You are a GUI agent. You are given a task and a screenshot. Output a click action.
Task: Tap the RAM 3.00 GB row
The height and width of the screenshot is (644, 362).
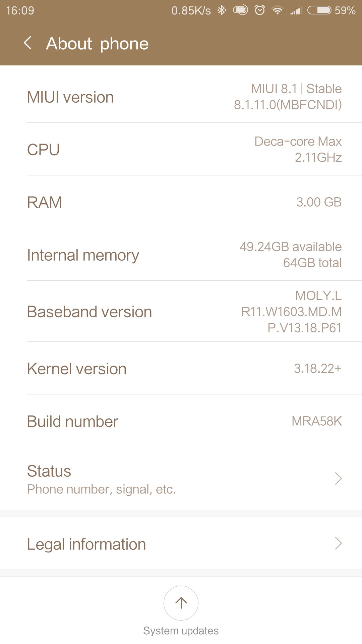coord(181,202)
